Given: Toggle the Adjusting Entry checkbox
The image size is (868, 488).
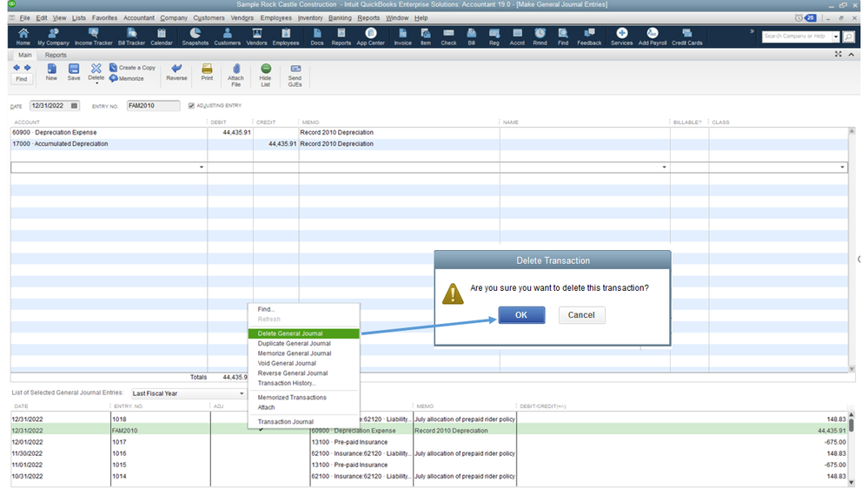Looking at the screenshot, I should pyautogui.click(x=191, y=106).
